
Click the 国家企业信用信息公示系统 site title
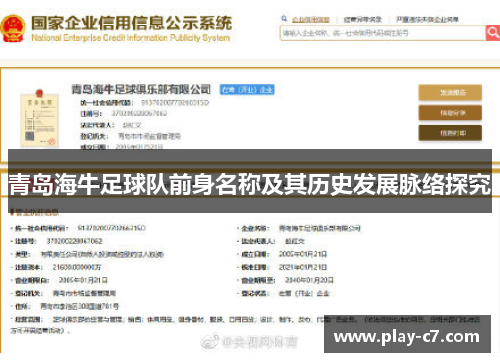pyautogui.click(x=132, y=23)
